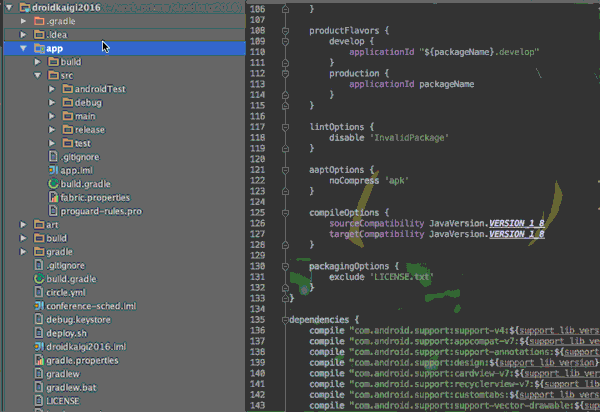Click the release folder icon

click(68, 130)
